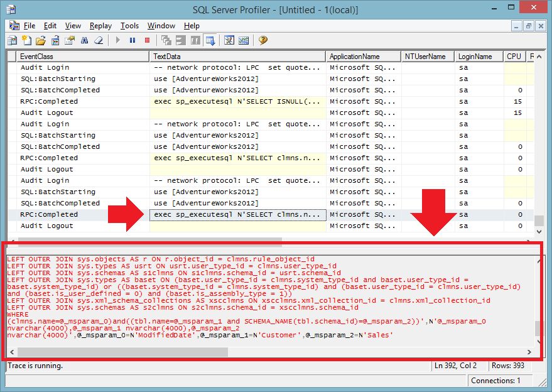Image resolution: width=552 pixels, height=392 pixels.
Task: Open the Replay menu
Action: point(100,26)
